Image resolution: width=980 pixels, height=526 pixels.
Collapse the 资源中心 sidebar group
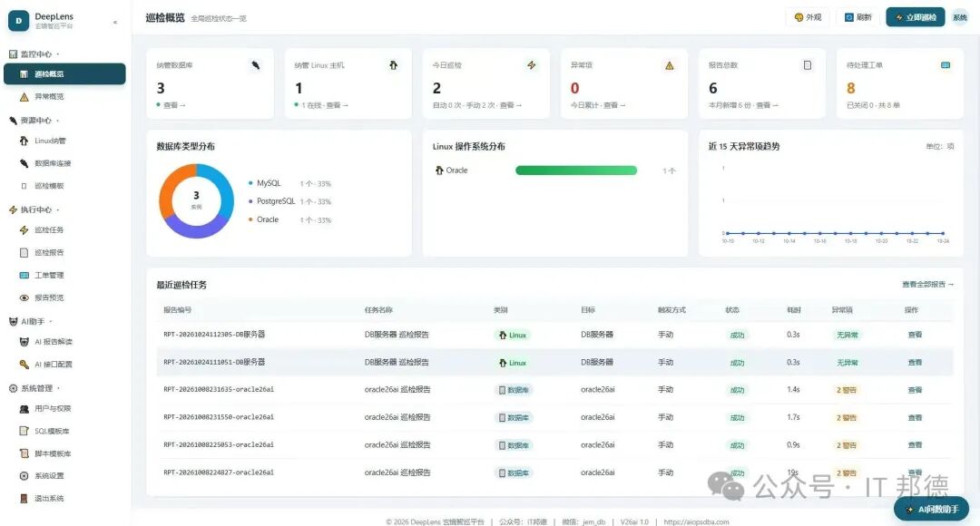[x=35, y=121]
